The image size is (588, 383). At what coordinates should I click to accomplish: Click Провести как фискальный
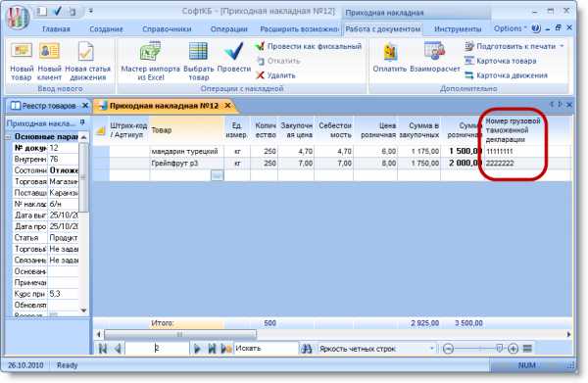tap(309, 46)
